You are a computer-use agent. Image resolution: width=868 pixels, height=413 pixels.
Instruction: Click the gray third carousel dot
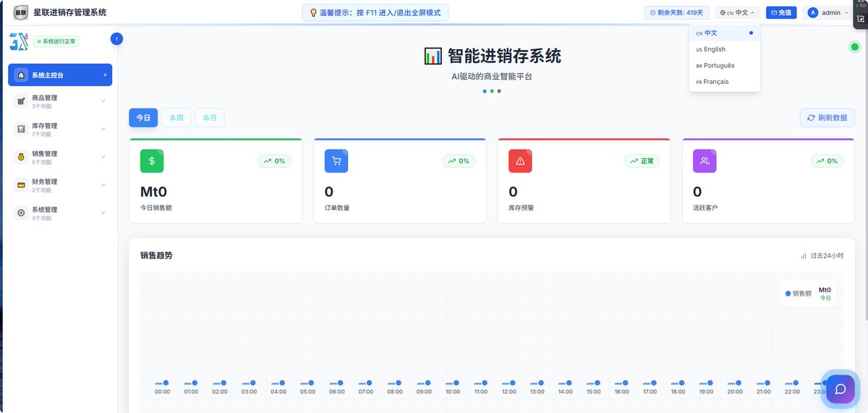click(x=499, y=91)
